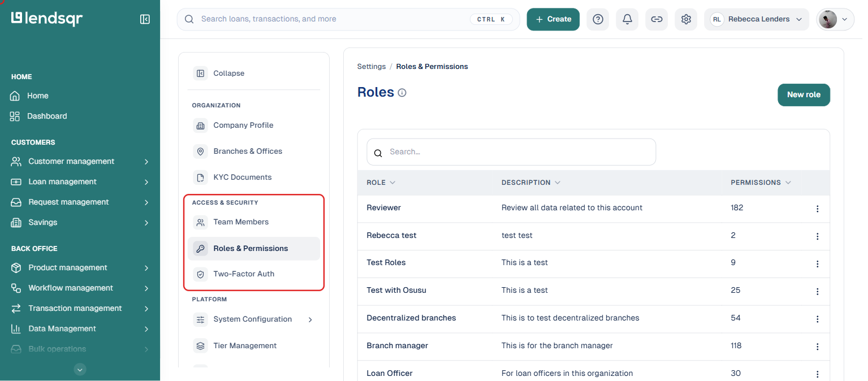The width and height of the screenshot is (868, 381).
Task: Open kebab menu for Loan Officer
Action: 817,374
